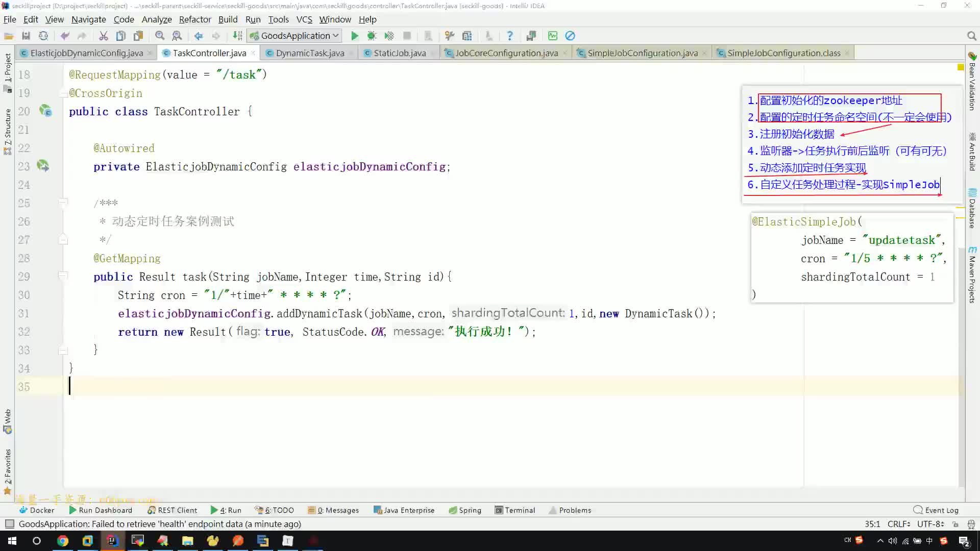Open the Favorites tool window
The image size is (980, 551).
point(7,471)
